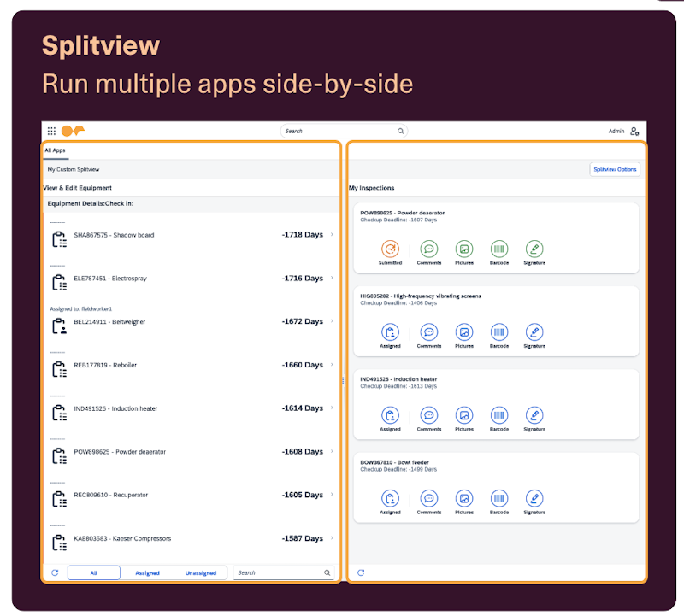684x616 pixels.
Task: Open Pictures for POW898625 Powder deaerator
Action: pos(464,249)
